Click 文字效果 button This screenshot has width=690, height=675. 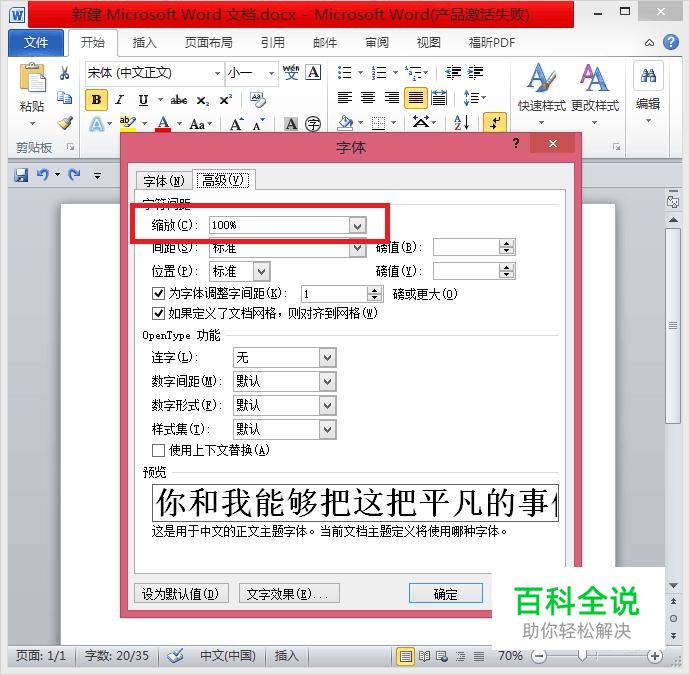pyautogui.click(x=289, y=594)
